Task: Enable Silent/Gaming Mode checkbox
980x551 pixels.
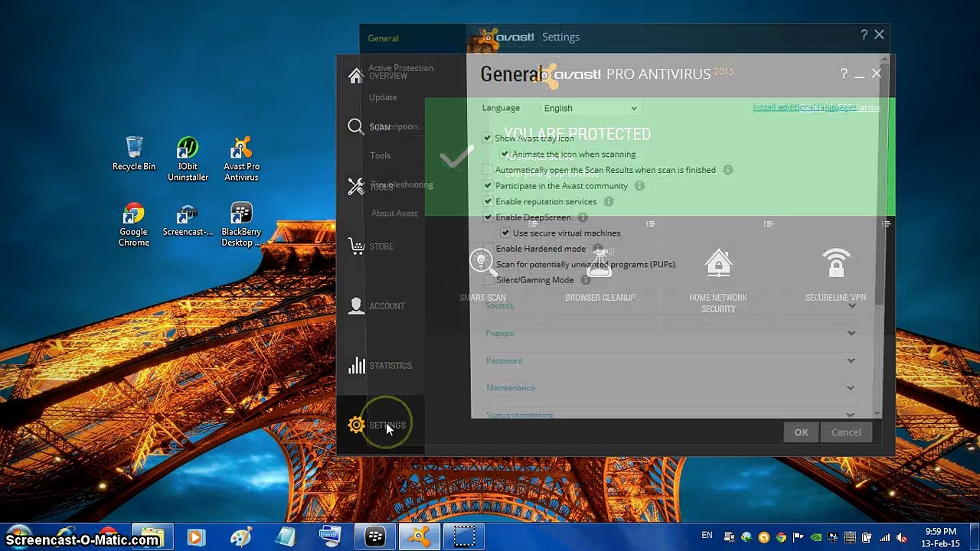Action: pyautogui.click(x=488, y=280)
